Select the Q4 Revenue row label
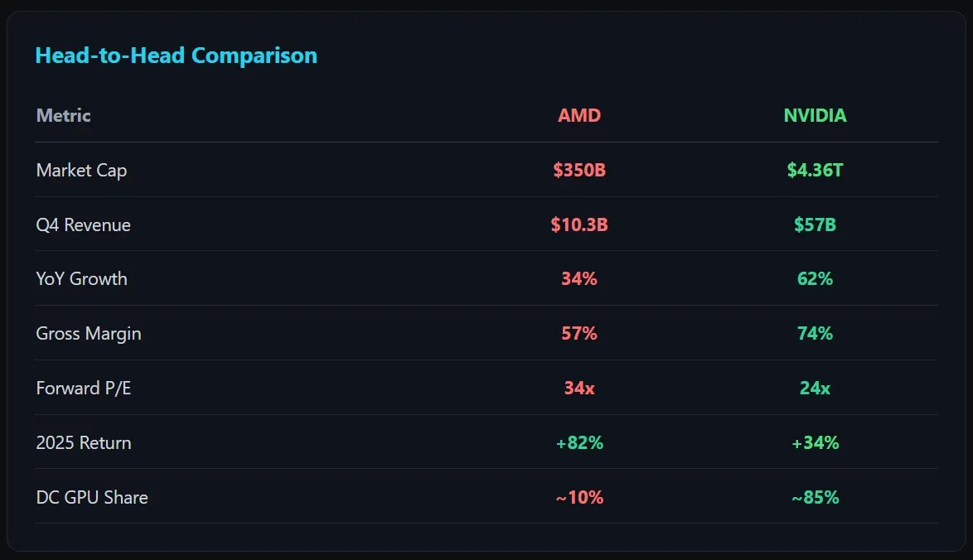973x560 pixels. click(83, 224)
